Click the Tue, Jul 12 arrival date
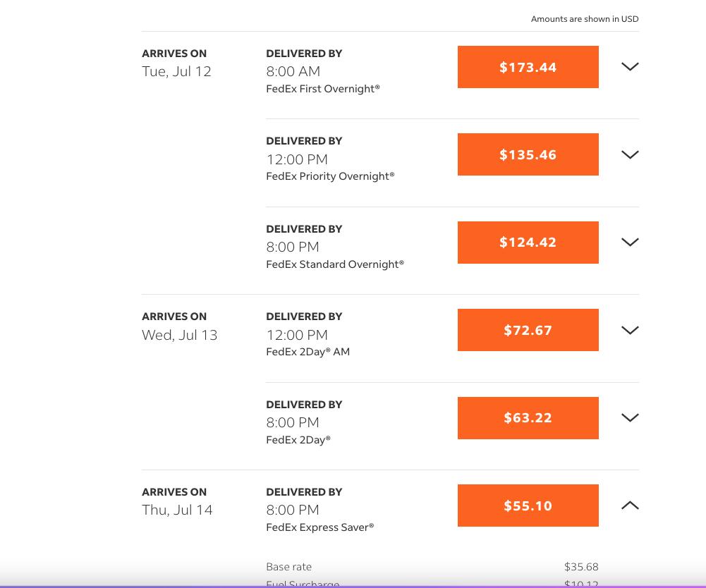Viewport: 706px width, 588px height. (x=176, y=71)
